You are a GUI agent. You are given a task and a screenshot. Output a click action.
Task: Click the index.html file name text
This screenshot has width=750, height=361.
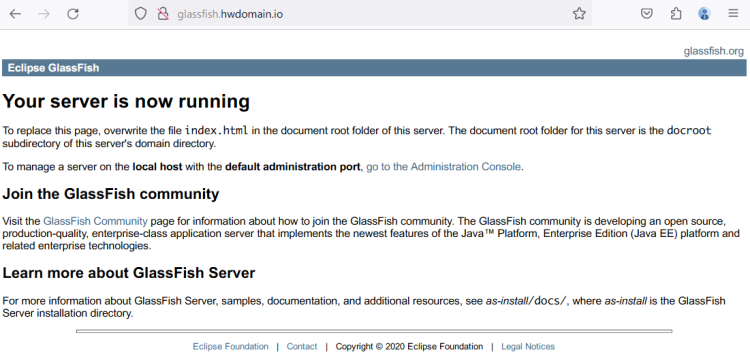pyautogui.click(x=217, y=130)
